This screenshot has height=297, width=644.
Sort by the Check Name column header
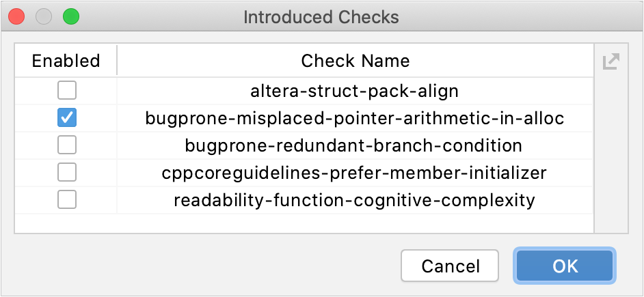355,61
